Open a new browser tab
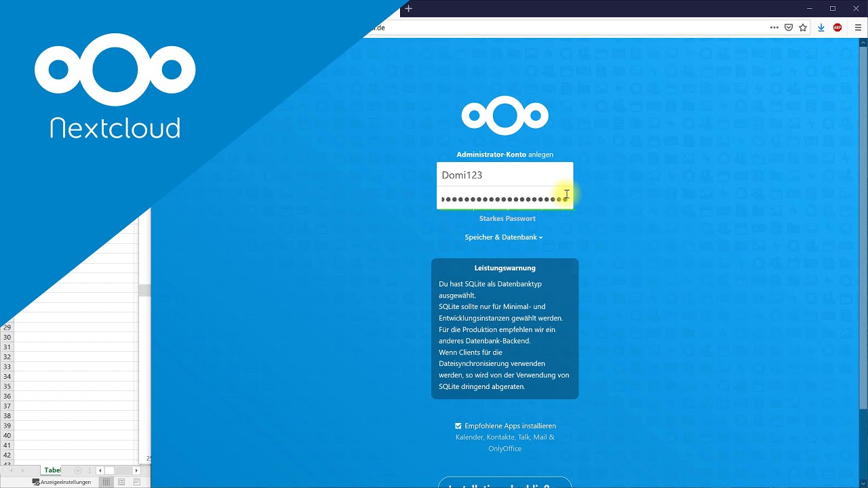 coord(408,9)
